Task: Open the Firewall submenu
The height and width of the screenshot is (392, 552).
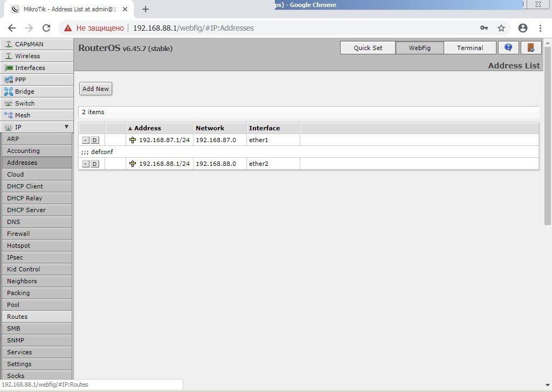Action: click(x=37, y=234)
